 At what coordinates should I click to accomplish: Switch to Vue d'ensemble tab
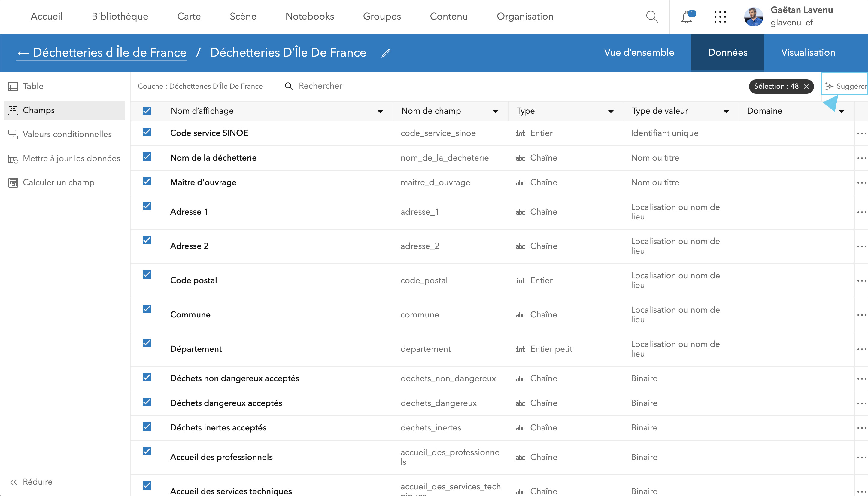point(639,53)
